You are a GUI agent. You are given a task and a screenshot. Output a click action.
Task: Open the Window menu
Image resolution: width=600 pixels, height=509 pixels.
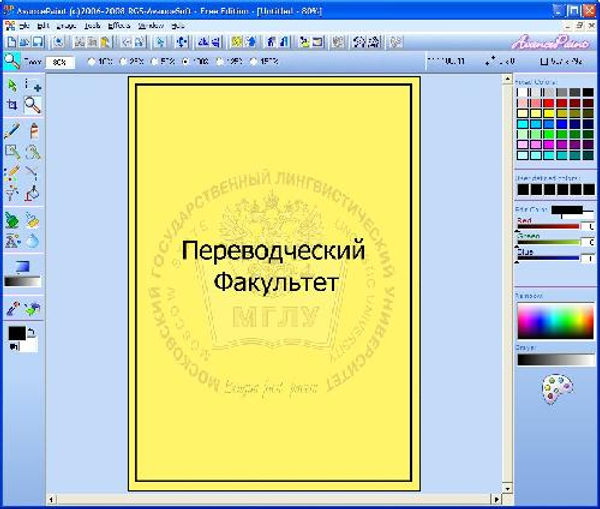click(x=151, y=26)
